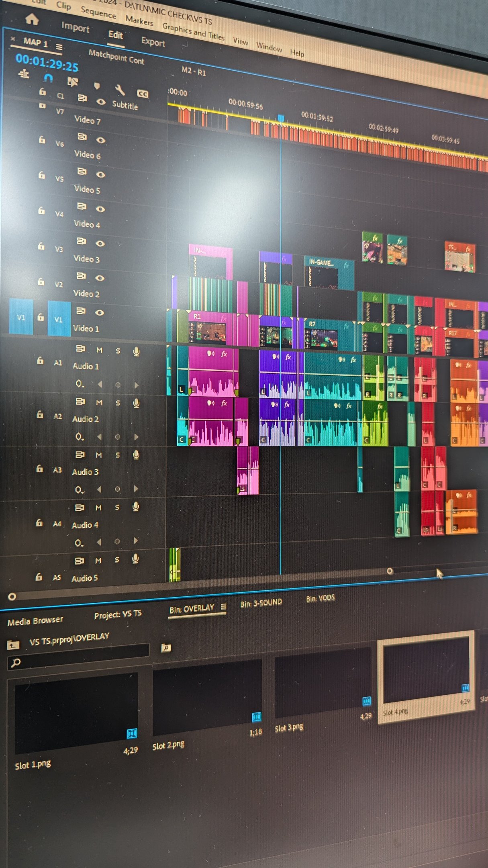Go to next keyframe on Audio 1
This screenshot has height=868, width=488.
(136, 385)
